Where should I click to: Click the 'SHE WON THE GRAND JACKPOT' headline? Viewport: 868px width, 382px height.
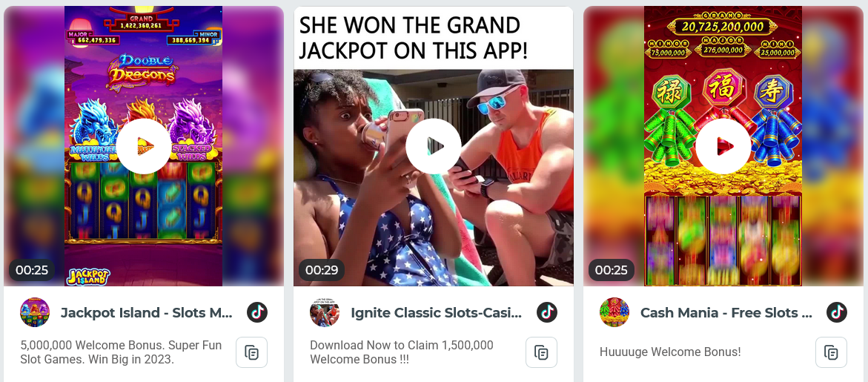[x=414, y=39]
